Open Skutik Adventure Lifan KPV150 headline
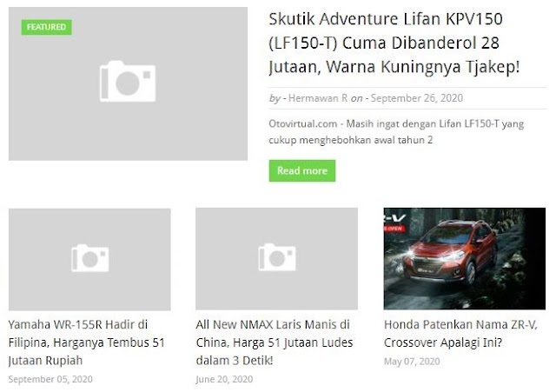 [394, 43]
